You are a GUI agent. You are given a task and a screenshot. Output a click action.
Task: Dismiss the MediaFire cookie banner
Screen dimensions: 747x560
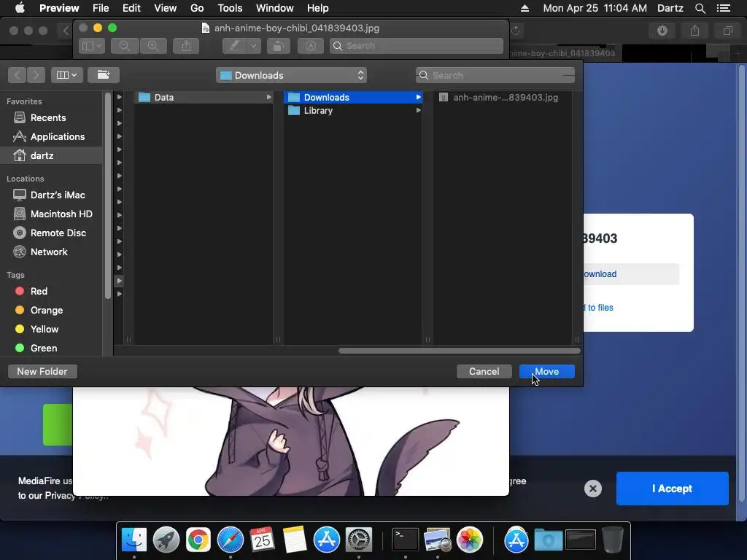click(592, 489)
